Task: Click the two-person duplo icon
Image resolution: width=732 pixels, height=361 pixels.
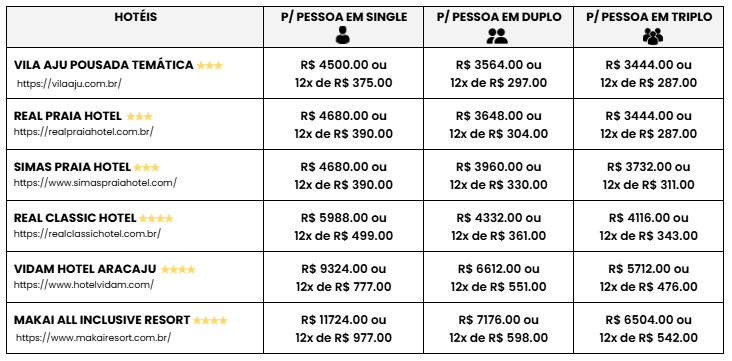Action: click(x=497, y=36)
